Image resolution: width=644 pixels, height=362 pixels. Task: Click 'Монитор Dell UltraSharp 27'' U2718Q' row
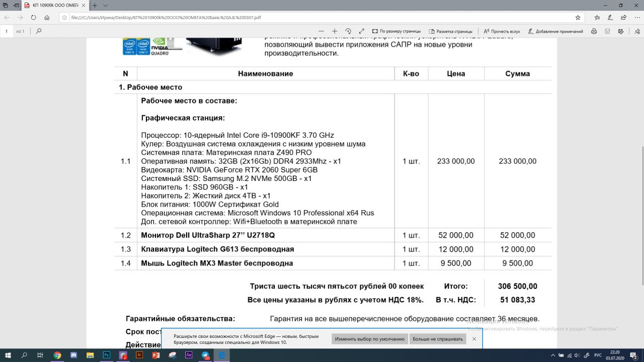click(333, 235)
